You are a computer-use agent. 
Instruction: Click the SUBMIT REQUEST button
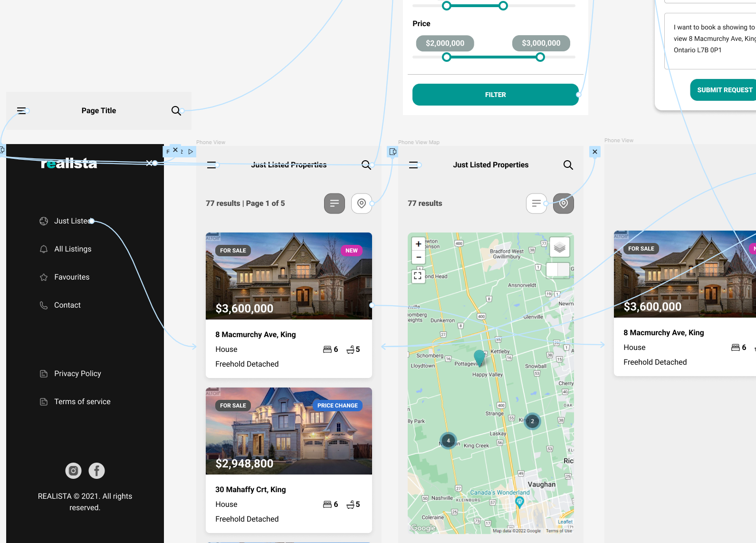click(724, 90)
